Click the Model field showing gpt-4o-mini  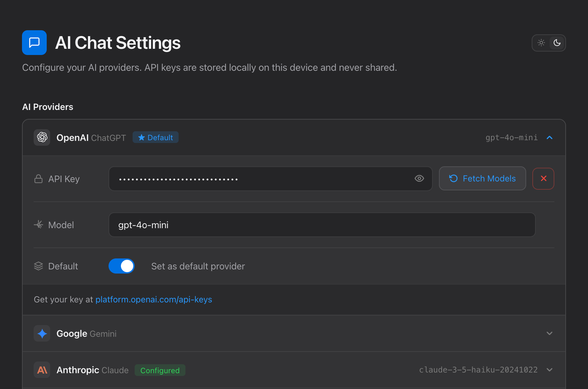322,225
